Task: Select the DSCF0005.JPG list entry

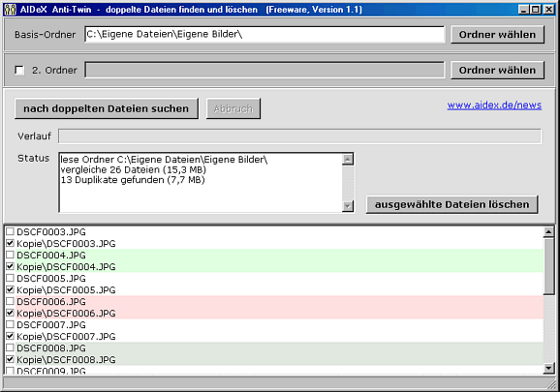Action: [51, 278]
